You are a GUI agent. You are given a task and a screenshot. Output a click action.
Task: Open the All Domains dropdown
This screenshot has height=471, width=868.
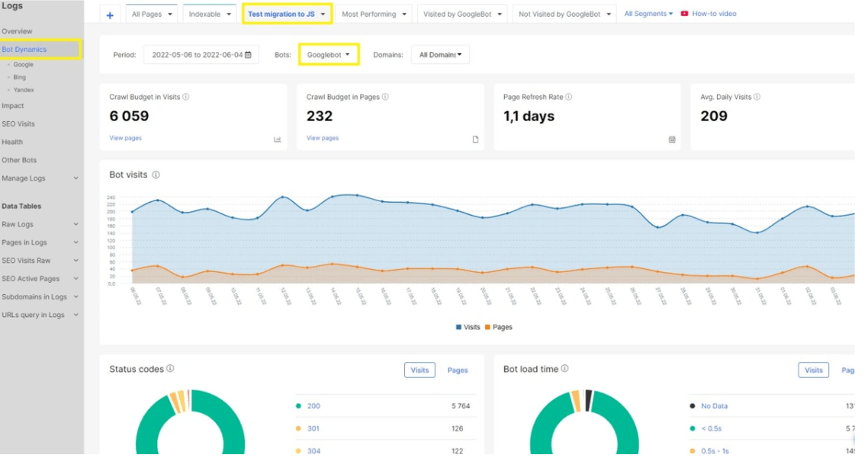click(x=440, y=55)
